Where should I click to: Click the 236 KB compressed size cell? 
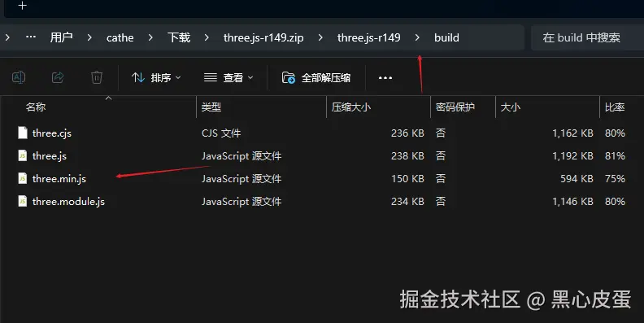tap(407, 133)
